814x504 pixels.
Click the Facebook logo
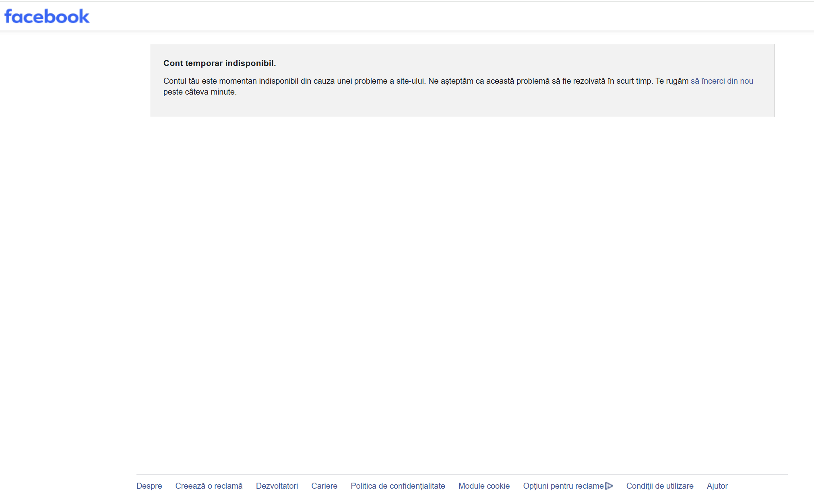click(47, 17)
